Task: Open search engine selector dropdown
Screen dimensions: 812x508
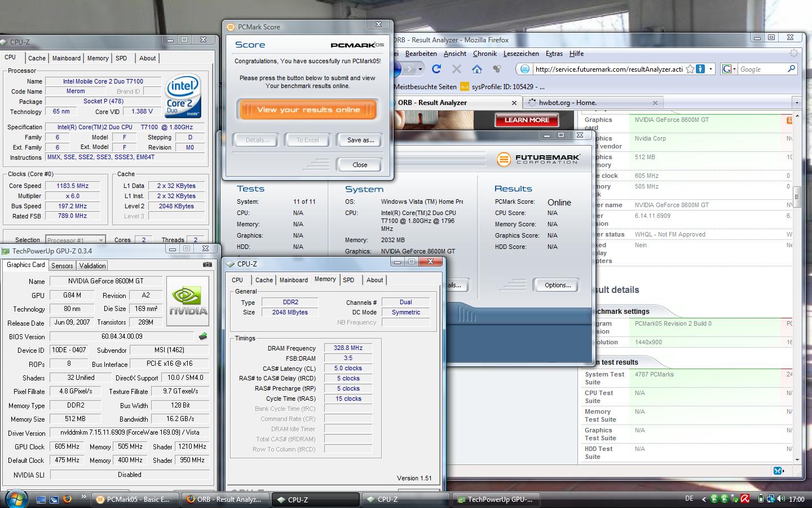Action: click(729, 69)
